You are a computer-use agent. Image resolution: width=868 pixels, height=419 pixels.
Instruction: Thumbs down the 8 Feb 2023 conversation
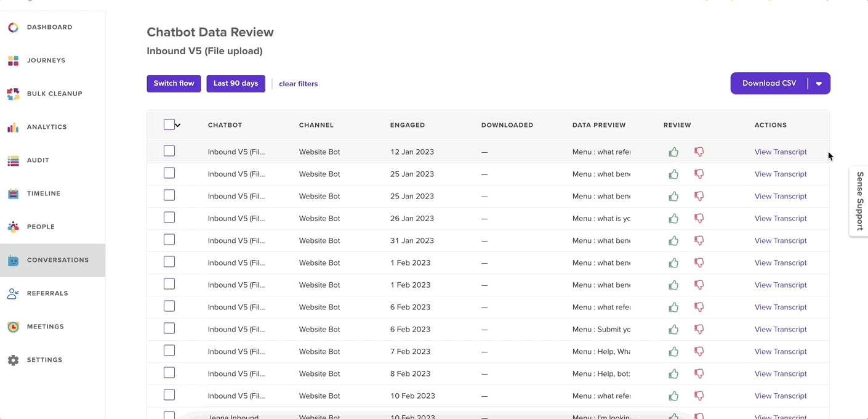[699, 373]
